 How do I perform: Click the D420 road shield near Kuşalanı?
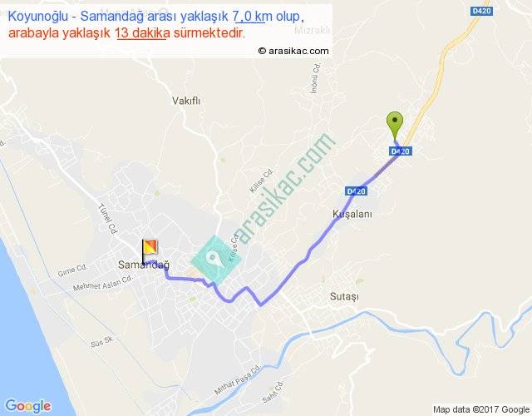tap(357, 191)
